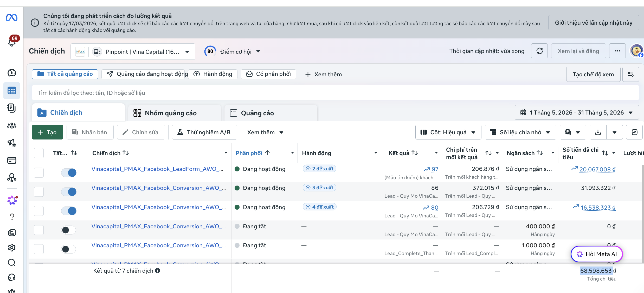This screenshot has width=644, height=293.
Task: Click the '4 đề xuất' recommendations badge
Action: click(x=319, y=207)
